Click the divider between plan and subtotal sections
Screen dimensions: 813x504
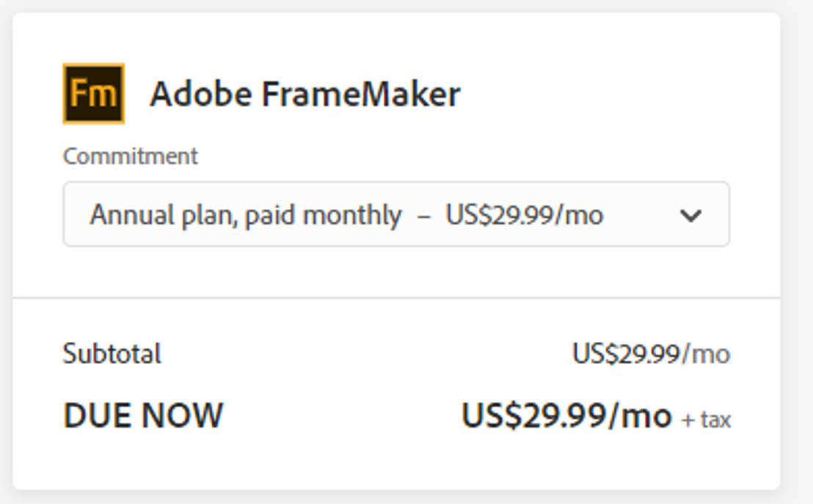406,295
